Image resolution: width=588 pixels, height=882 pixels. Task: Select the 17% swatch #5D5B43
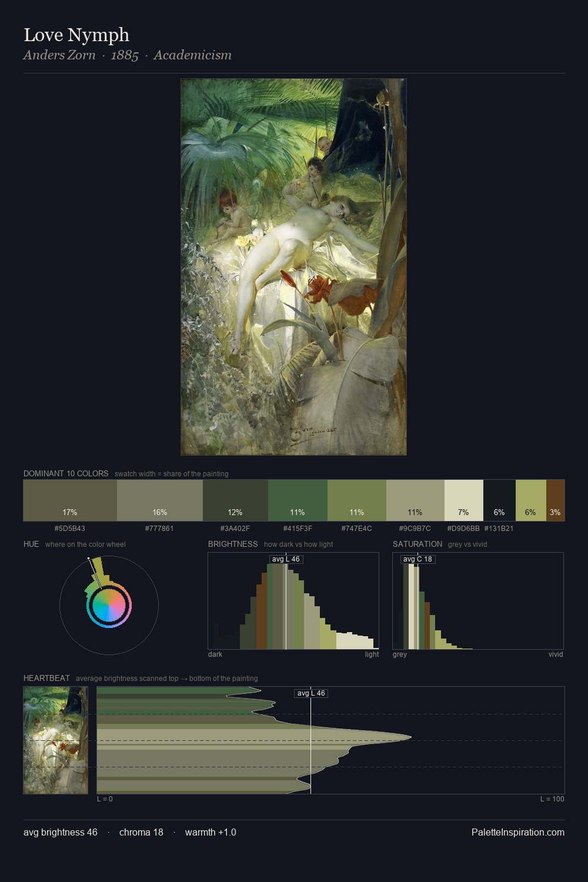pos(70,500)
